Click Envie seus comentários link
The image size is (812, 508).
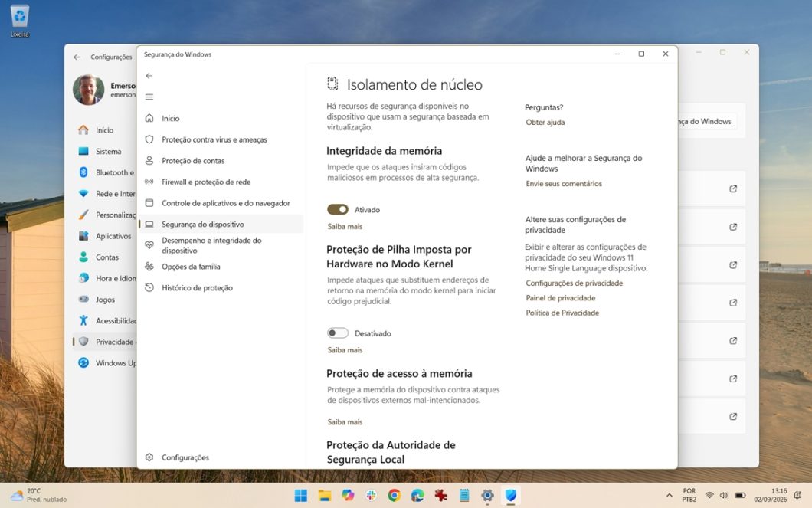click(564, 183)
